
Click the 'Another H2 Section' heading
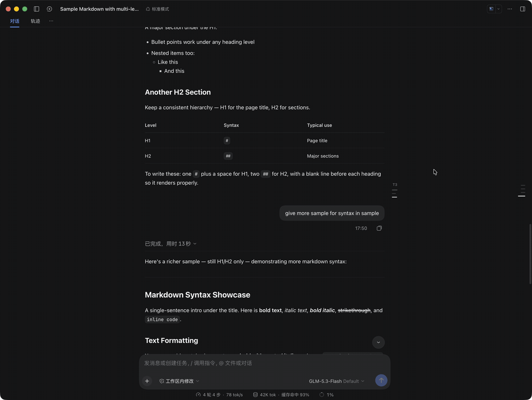tap(178, 92)
